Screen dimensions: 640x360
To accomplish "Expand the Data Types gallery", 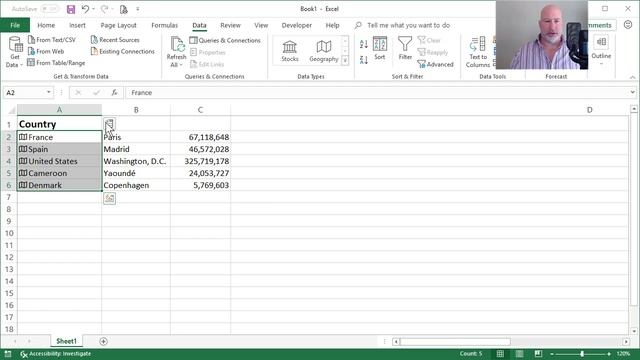I will click(x=345, y=60).
